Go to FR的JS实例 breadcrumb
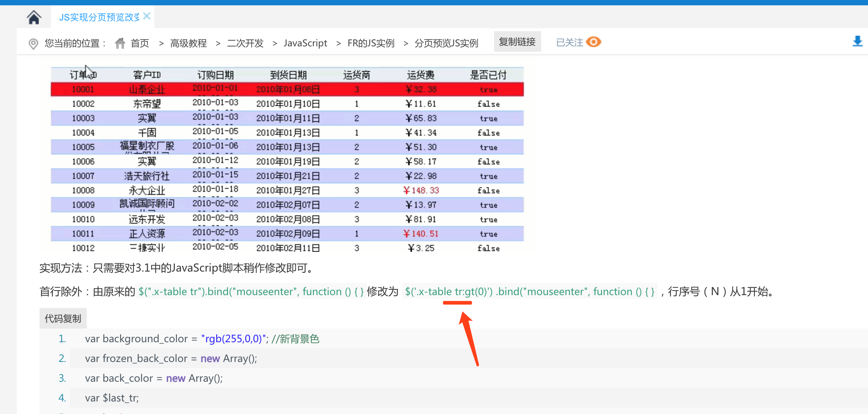Screen dimensions: 868x414 tap(371, 43)
